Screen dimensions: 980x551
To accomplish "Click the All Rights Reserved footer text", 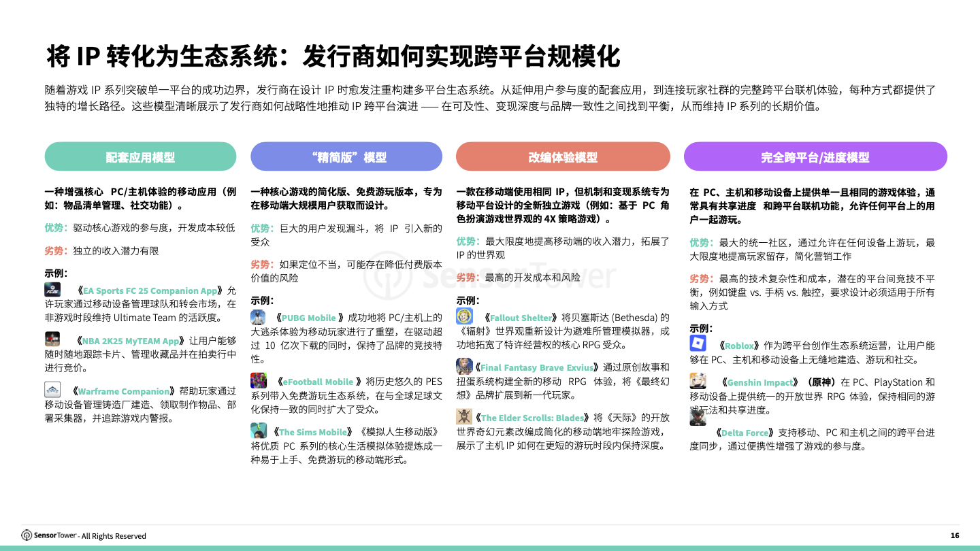I will click(x=114, y=536).
